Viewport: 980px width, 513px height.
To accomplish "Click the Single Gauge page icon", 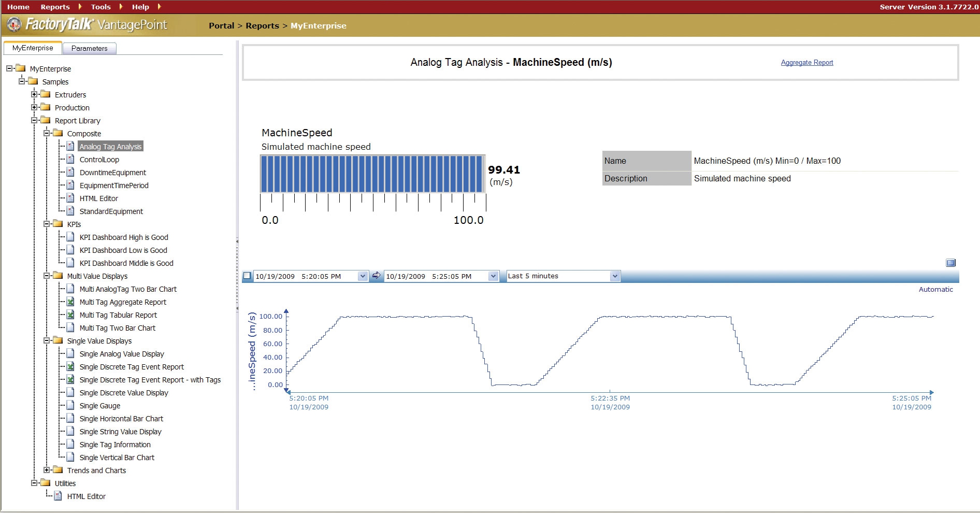I will point(70,405).
